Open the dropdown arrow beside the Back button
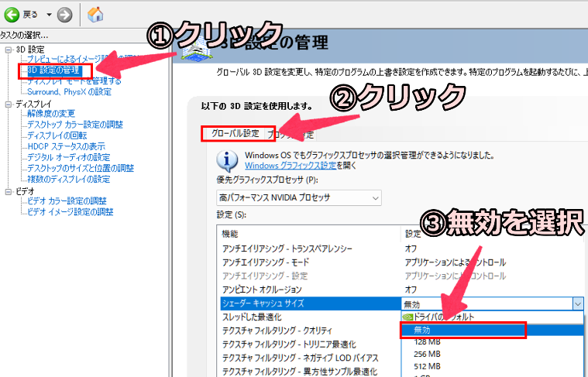 [x=49, y=14]
